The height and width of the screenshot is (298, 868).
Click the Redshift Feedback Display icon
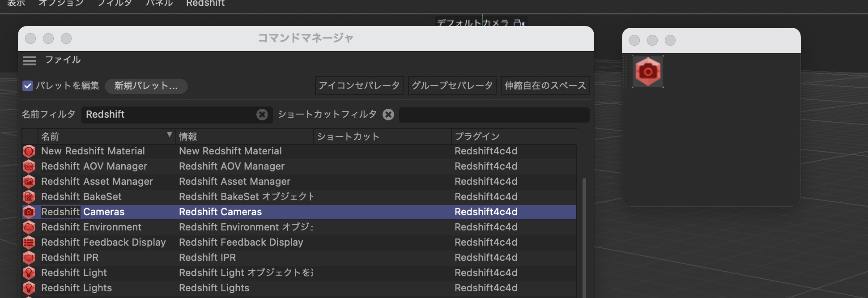click(29, 243)
